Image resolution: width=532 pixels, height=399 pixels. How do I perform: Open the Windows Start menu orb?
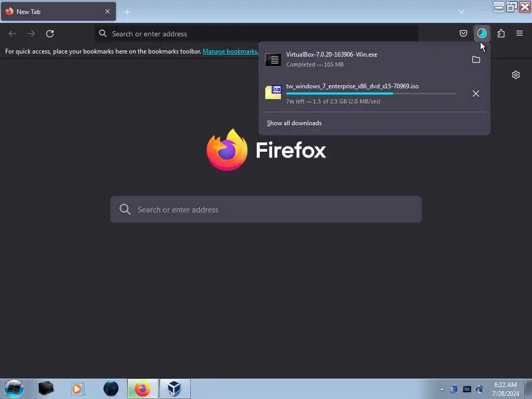click(x=14, y=389)
